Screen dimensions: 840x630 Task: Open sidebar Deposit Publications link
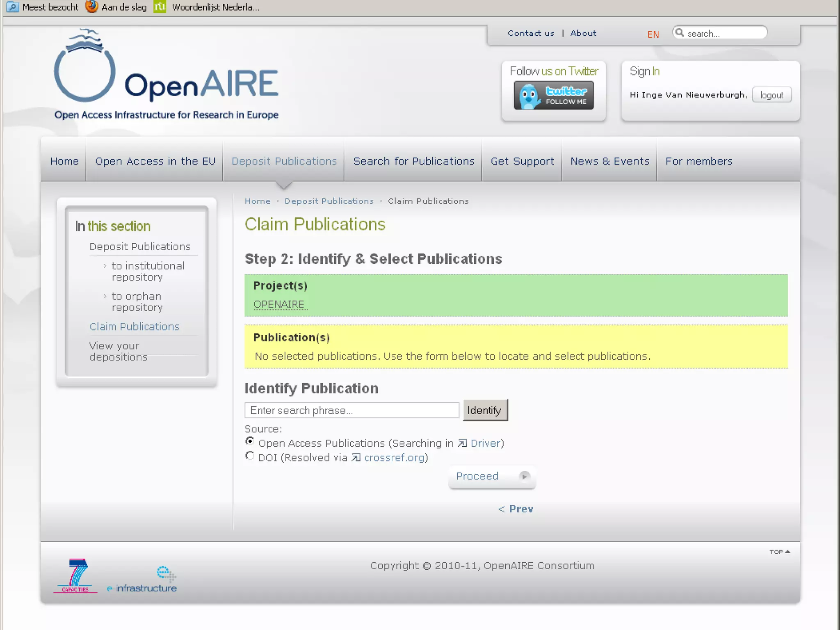tap(140, 247)
